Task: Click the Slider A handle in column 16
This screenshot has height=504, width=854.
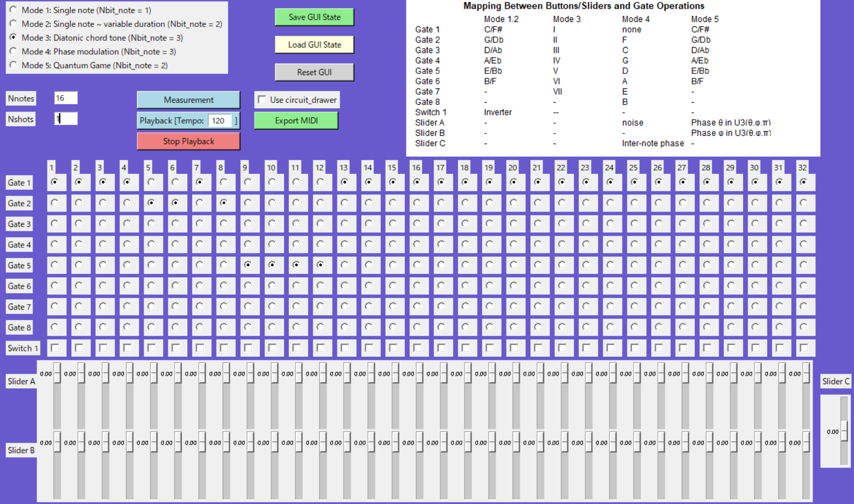Action: tap(420, 373)
